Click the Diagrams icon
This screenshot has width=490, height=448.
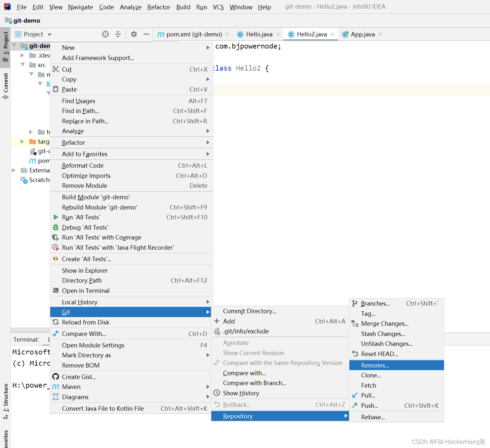(x=56, y=397)
